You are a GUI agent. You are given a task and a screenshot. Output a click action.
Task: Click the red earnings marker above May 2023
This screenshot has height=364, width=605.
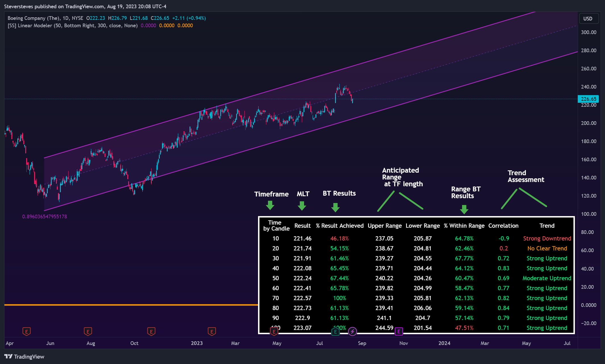click(274, 331)
